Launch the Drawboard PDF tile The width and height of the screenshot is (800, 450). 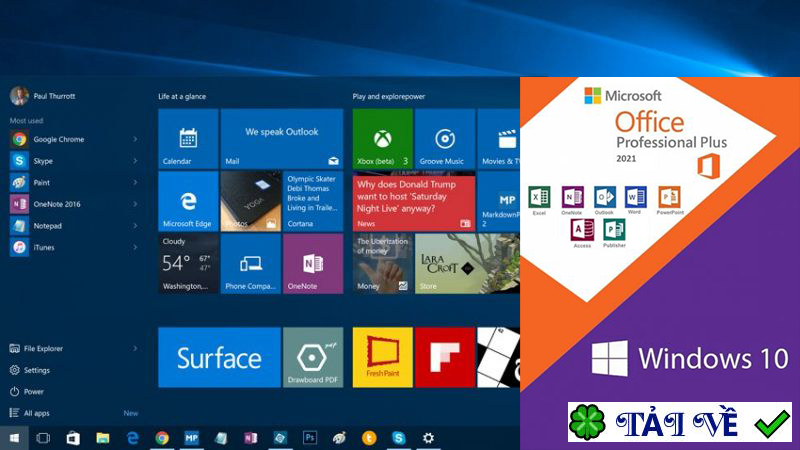tap(313, 357)
